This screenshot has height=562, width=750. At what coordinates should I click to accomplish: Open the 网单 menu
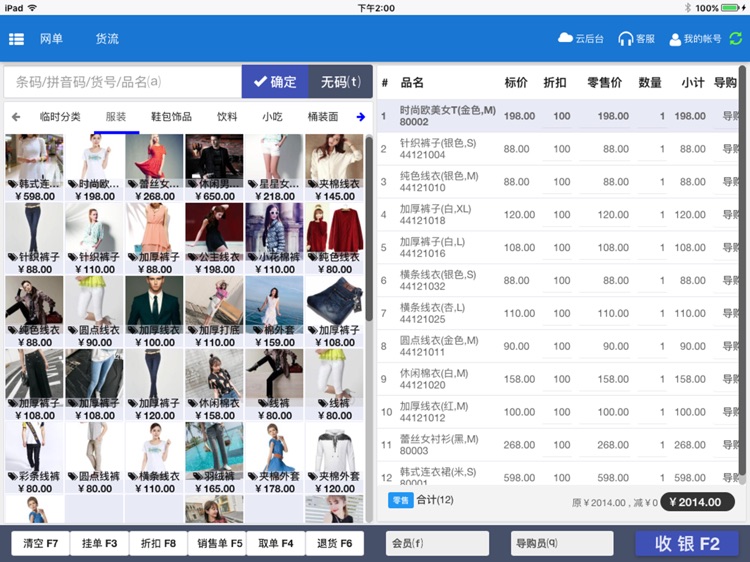click(x=51, y=39)
